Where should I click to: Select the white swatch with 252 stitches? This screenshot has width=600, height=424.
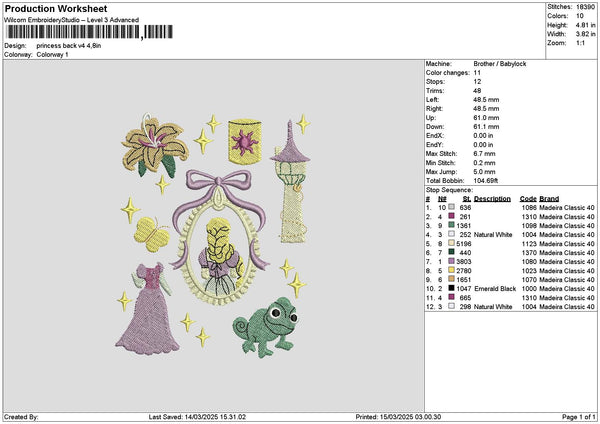[x=452, y=234]
